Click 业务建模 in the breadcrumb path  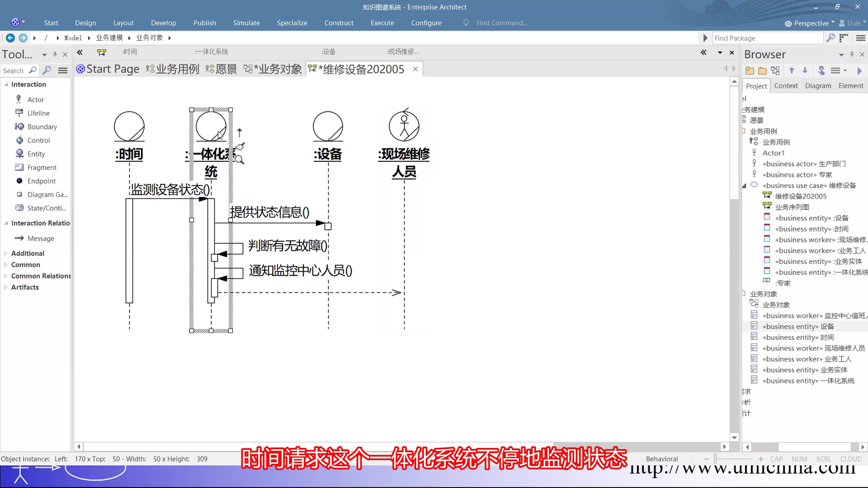109,38
